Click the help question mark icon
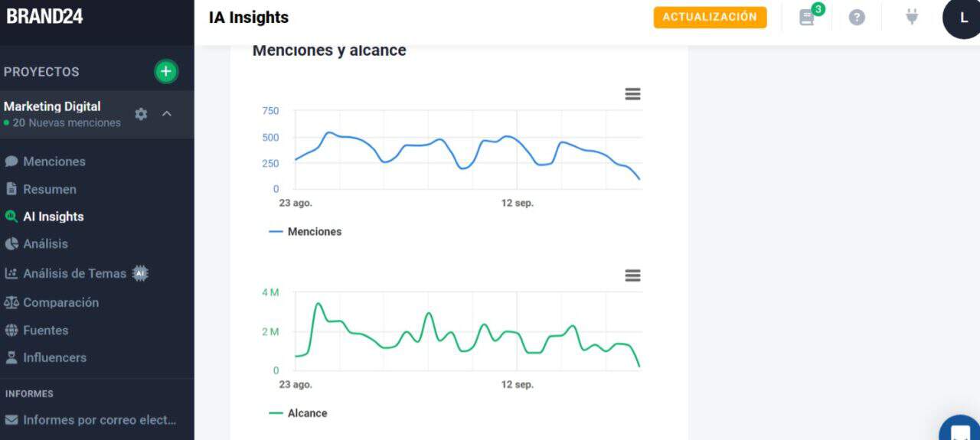Screen dimensions: 980x440 (857, 17)
